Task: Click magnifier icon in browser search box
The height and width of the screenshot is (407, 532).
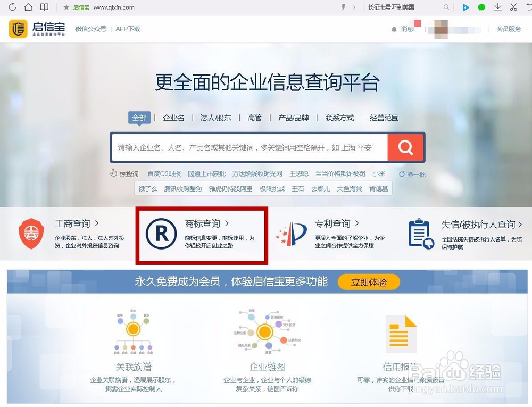Action: (x=446, y=7)
